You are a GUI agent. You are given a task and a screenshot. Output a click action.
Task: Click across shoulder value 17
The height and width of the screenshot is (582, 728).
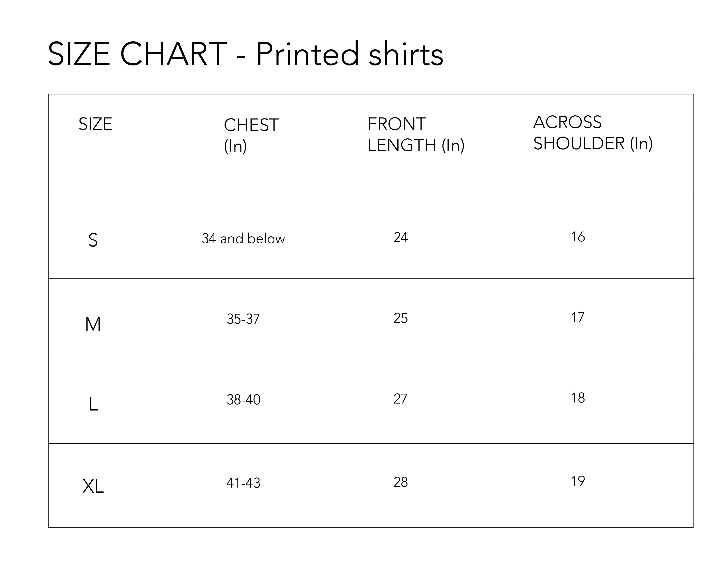pyautogui.click(x=577, y=317)
